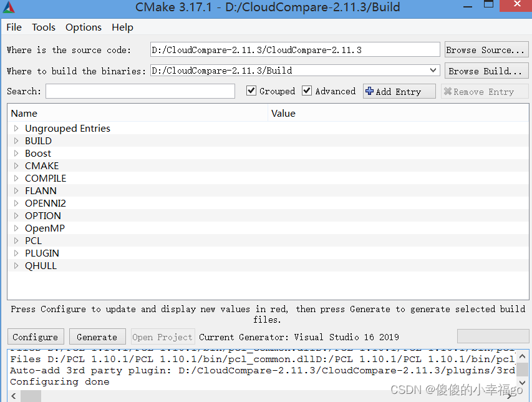Image resolution: width=532 pixels, height=402 pixels.
Task: Expand the PCL group arrow
Action: [x=16, y=241]
